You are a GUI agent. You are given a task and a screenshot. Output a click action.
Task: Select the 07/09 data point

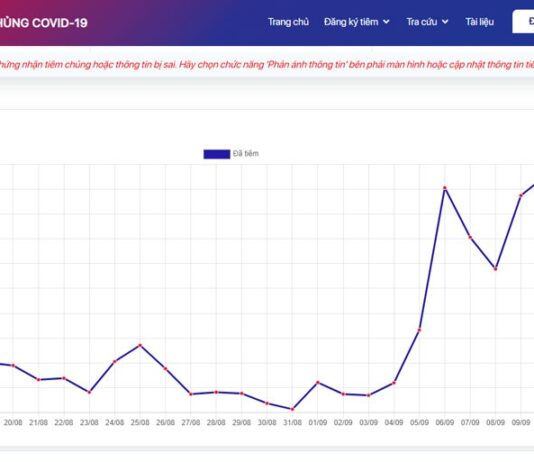(470, 237)
